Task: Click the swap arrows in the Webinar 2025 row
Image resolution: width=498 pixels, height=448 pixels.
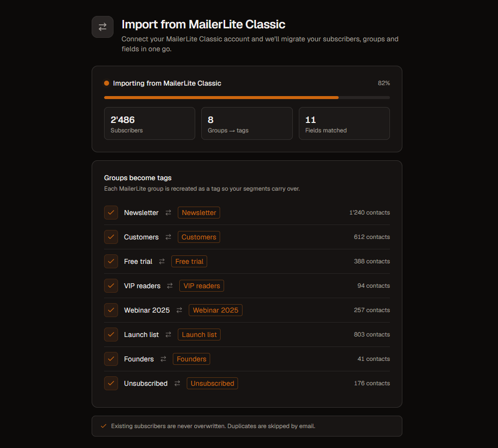Action: [179, 310]
